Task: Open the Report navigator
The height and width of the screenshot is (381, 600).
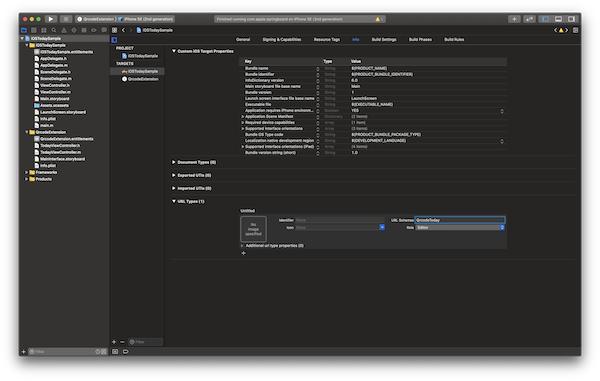Action: (104, 30)
